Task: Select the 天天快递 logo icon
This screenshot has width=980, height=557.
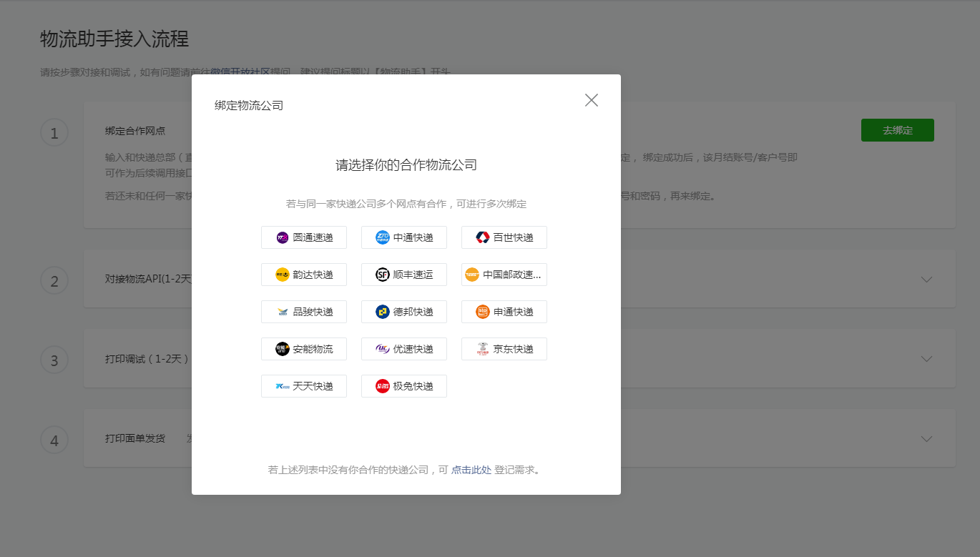Action: pos(283,386)
